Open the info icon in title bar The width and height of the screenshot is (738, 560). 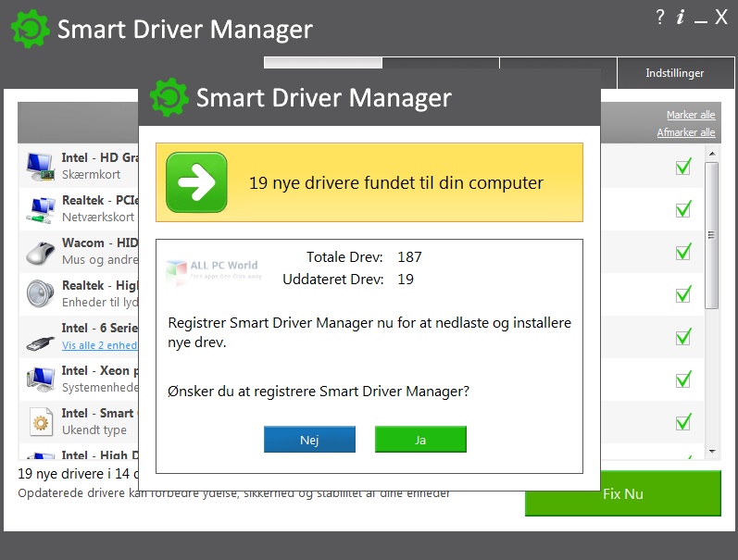coord(680,18)
